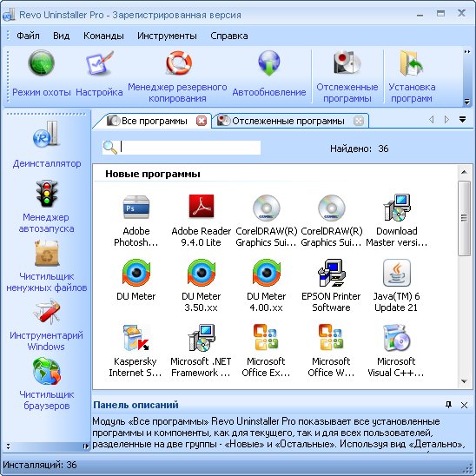Viewport: 476px width, 476px height.
Task: Click the program list vertical scrollbar thumb
Action: [464, 218]
